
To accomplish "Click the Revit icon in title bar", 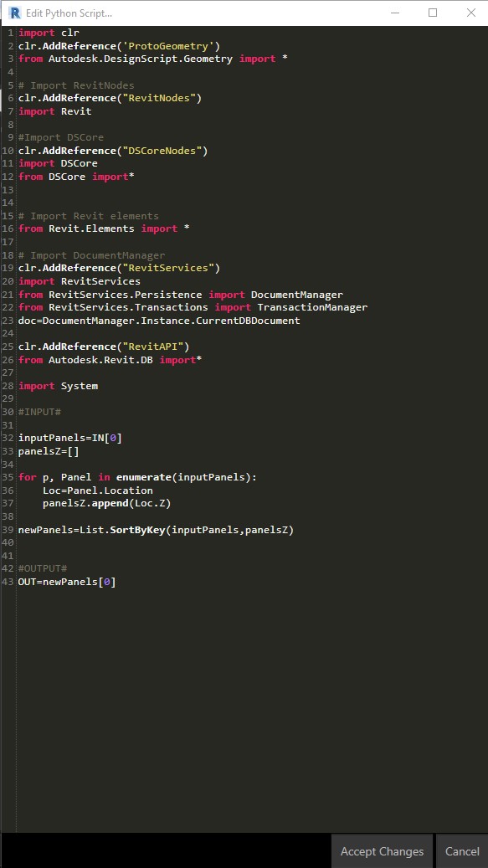I will (14, 13).
